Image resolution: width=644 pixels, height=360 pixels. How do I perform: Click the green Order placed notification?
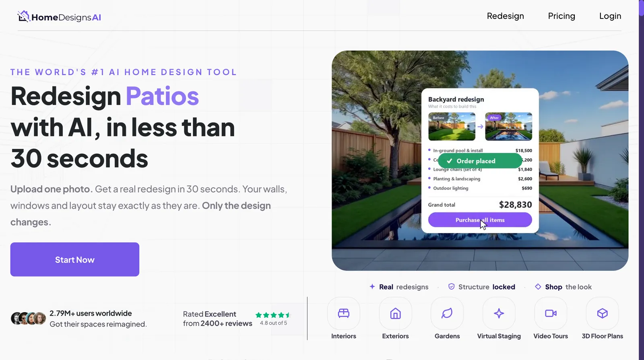tap(480, 161)
